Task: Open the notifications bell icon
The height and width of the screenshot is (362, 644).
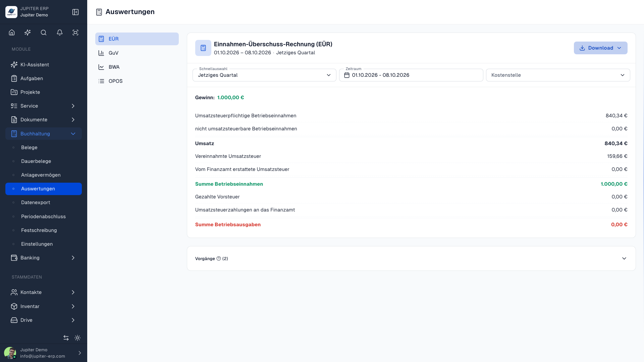Action: click(x=60, y=33)
